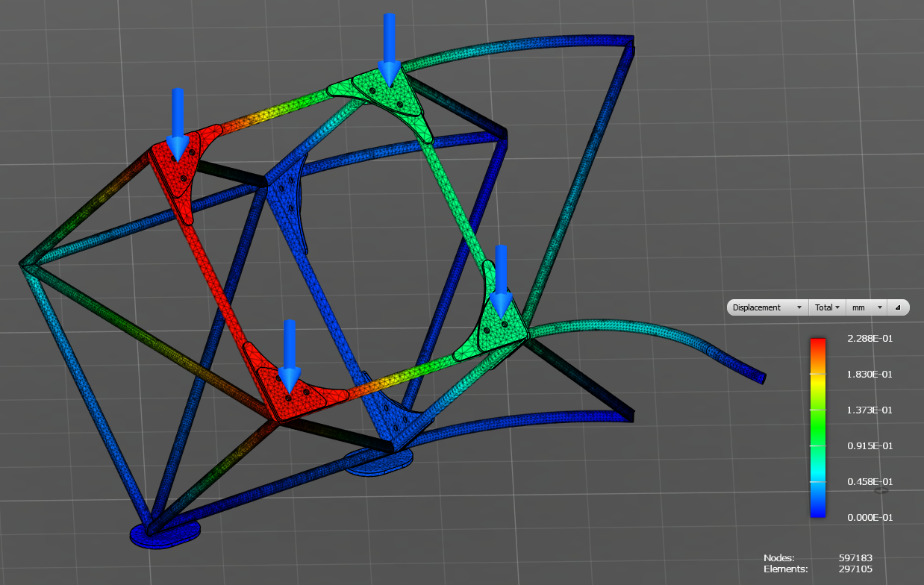Click the Nodes count 597183

coord(855,557)
